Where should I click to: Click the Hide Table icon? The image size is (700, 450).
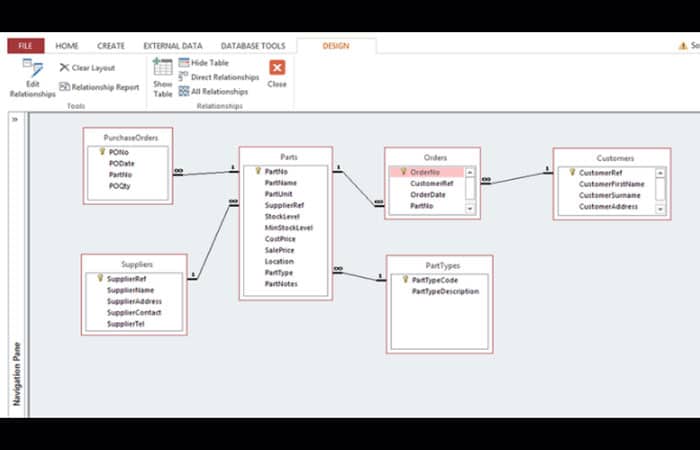184,62
